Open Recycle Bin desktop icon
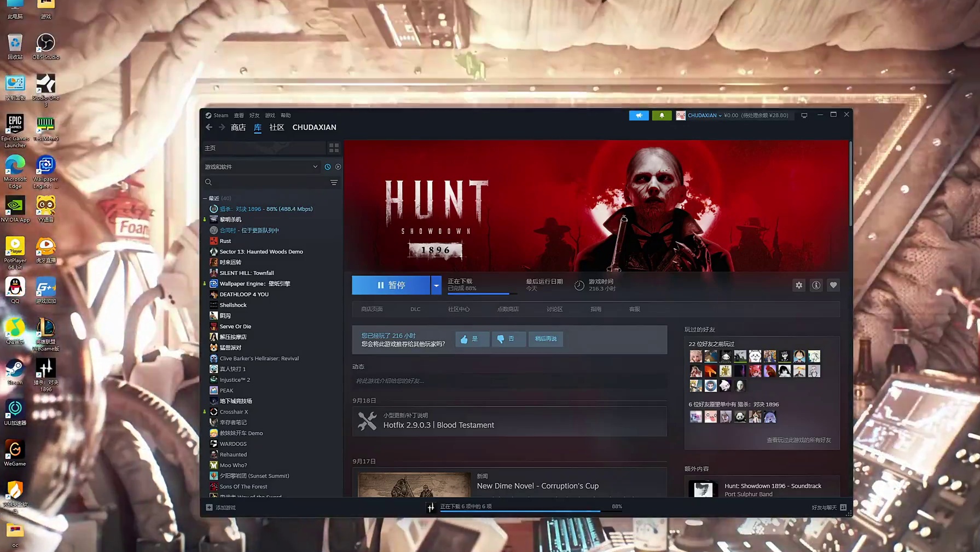 pos(15,47)
